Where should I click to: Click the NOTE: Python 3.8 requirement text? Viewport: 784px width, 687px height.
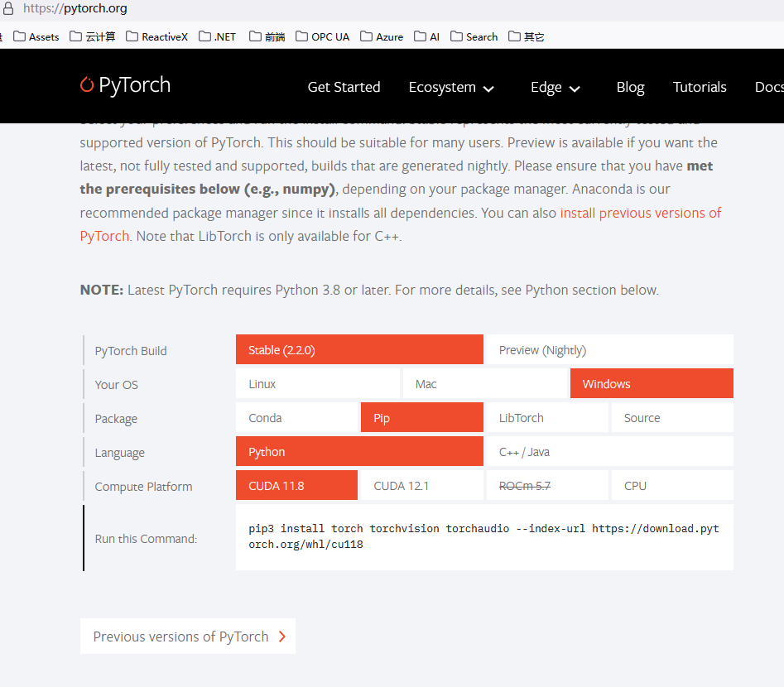(369, 290)
